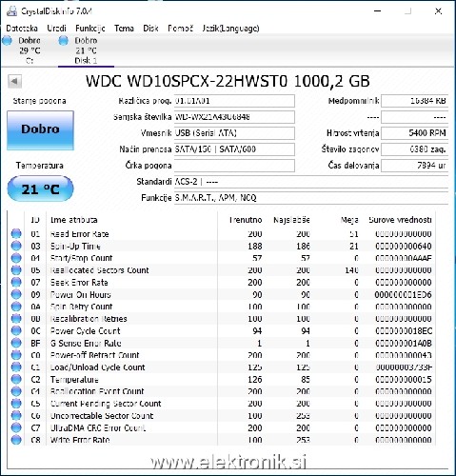Image resolution: width=456 pixels, height=476 pixels.
Task: Click status icon of Spin-Up Time row
Action: [x=16, y=246]
